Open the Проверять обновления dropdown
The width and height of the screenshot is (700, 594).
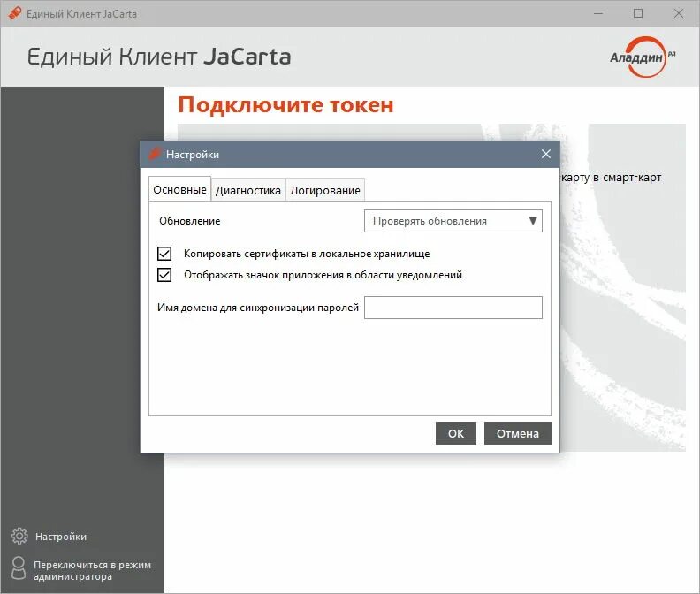click(x=453, y=221)
